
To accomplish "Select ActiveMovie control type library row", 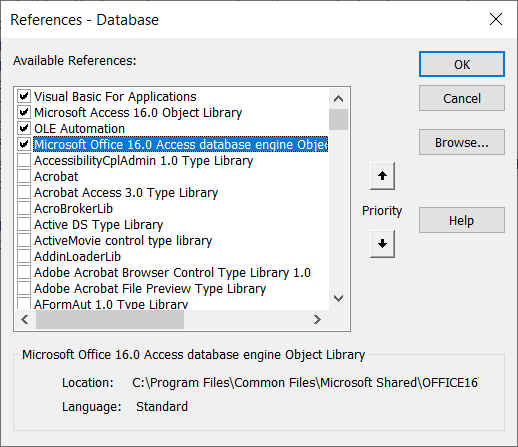I will pyautogui.click(x=123, y=241).
